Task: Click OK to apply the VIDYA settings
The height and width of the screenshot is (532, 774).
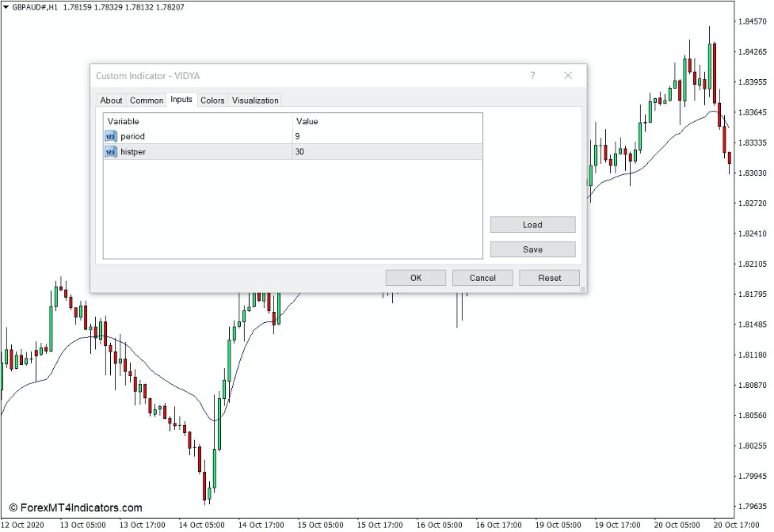Action: coord(415,277)
